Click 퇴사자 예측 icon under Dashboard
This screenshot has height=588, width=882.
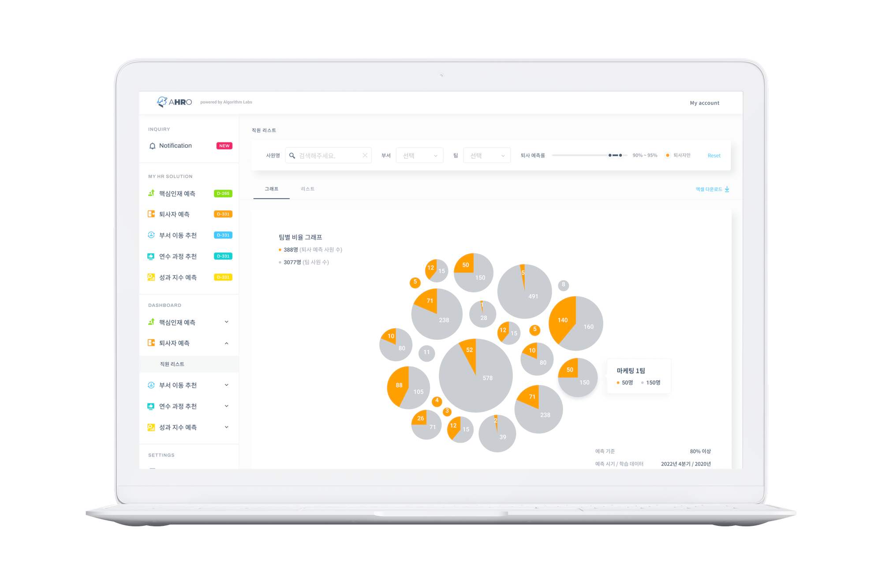click(x=151, y=343)
